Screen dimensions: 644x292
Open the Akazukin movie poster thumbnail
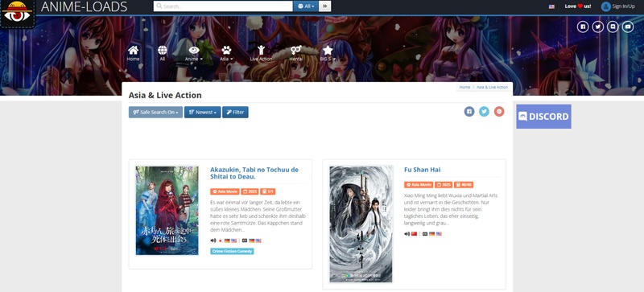[167, 211]
